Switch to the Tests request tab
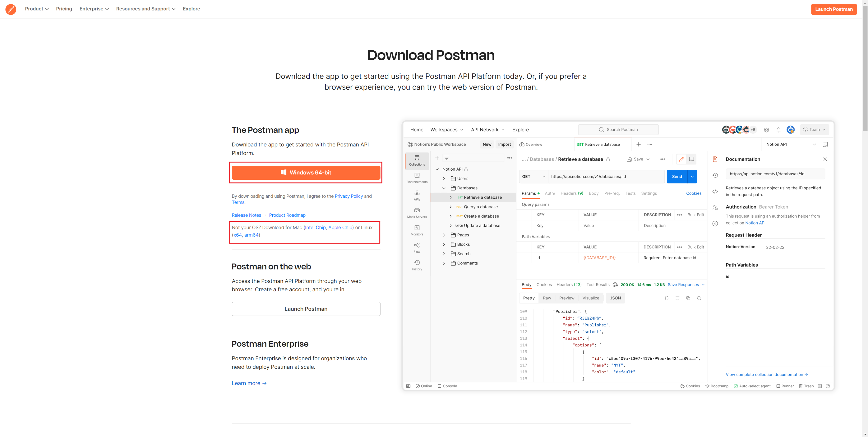 point(630,193)
